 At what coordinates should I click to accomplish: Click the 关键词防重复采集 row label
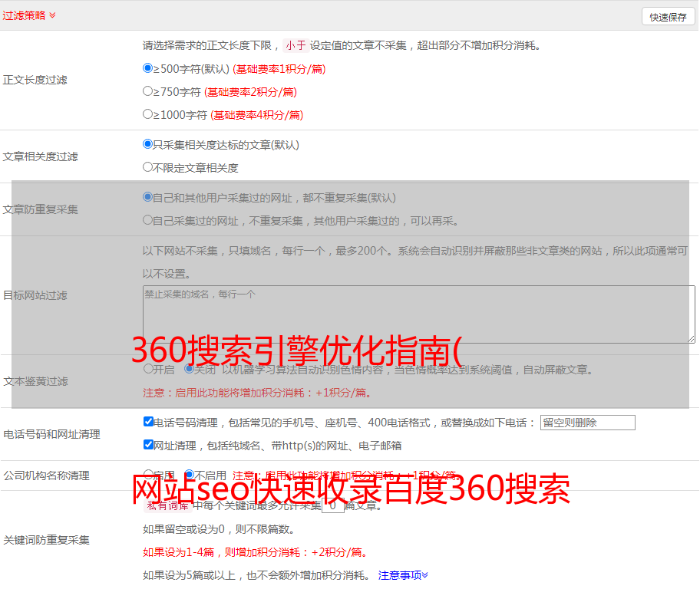click(46, 540)
